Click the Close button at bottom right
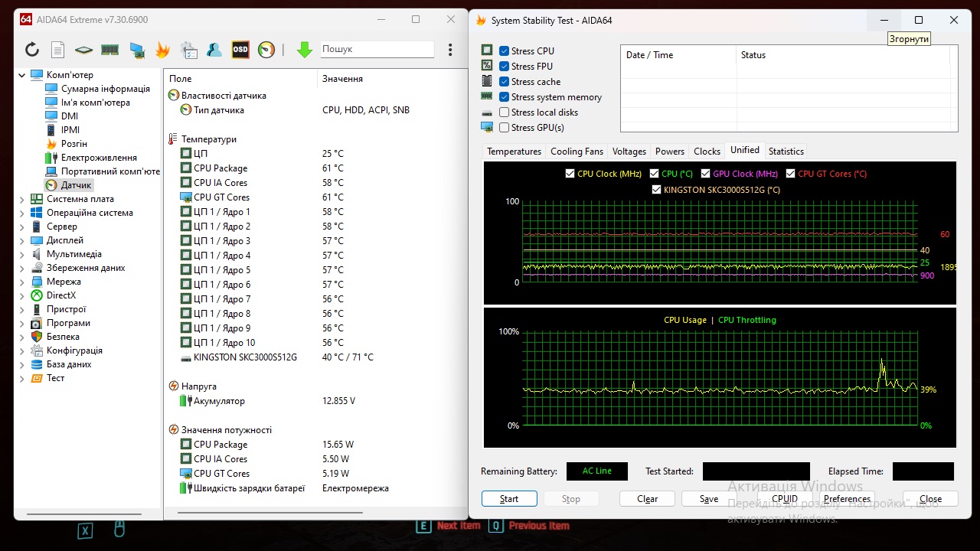Screen dimensions: 980x551 930,499
